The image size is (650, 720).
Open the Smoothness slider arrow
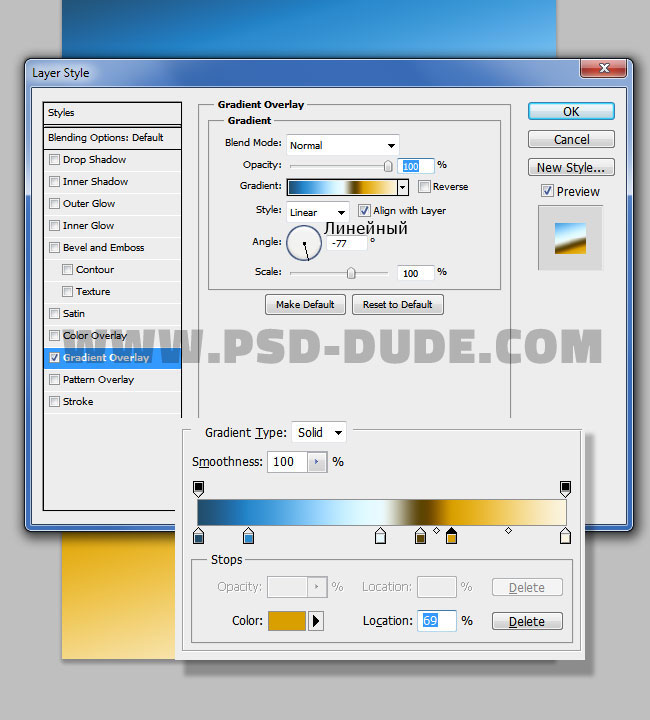point(317,462)
